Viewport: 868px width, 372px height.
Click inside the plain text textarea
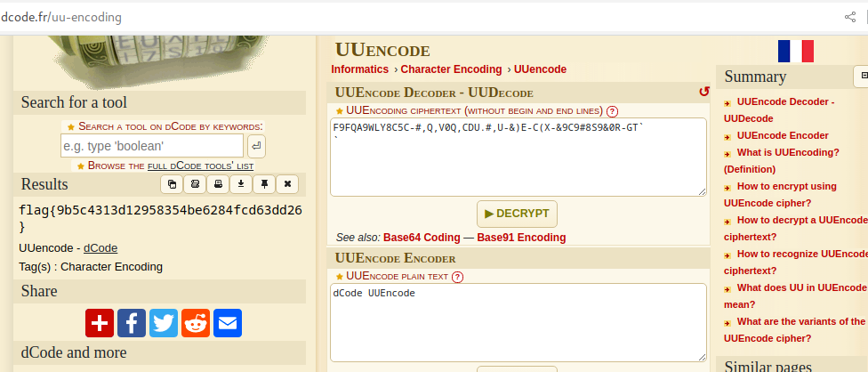click(x=518, y=323)
